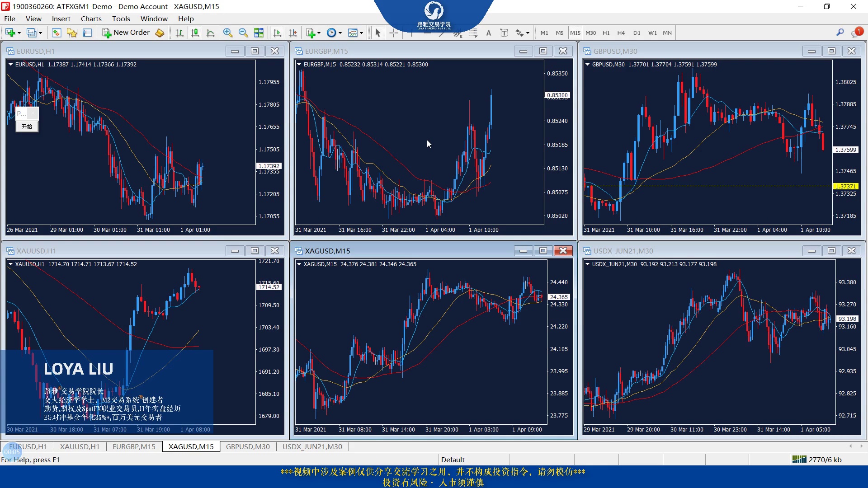This screenshot has height=488, width=868.
Task: Open the Market Watch window icon
Action: pos(57,33)
